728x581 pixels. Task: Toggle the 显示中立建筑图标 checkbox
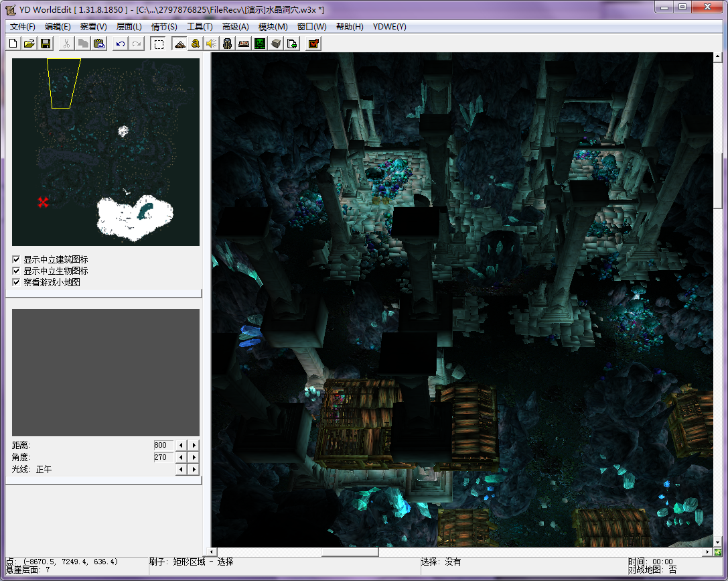(x=17, y=259)
